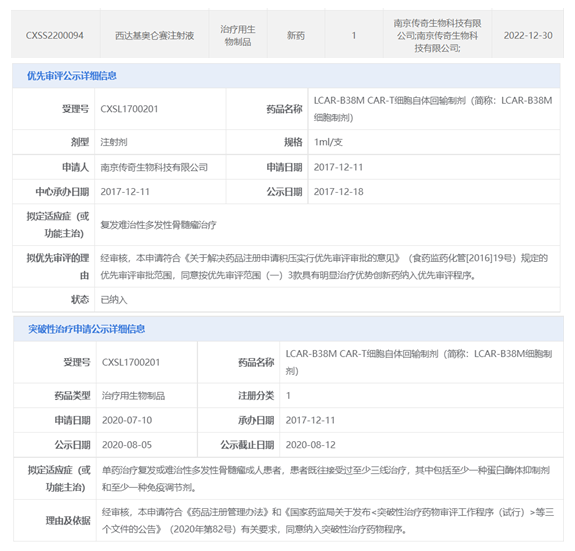Viewport: 575px width, 551px height.
Task: Click the company name cell 南京传奇生物科技有限公司 in top row
Action: (x=437, y=36)
